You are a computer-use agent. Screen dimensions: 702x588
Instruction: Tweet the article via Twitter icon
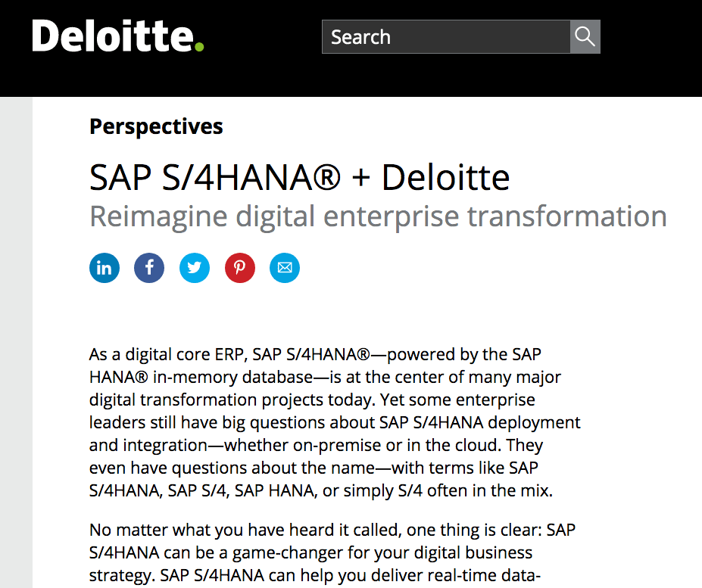[195, 268]
